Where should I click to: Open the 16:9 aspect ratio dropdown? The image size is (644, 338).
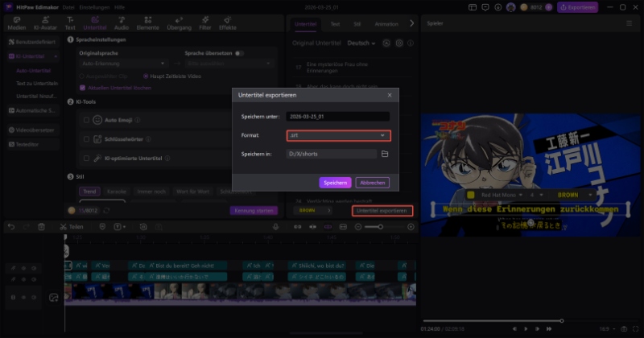(x=608, y=329)
